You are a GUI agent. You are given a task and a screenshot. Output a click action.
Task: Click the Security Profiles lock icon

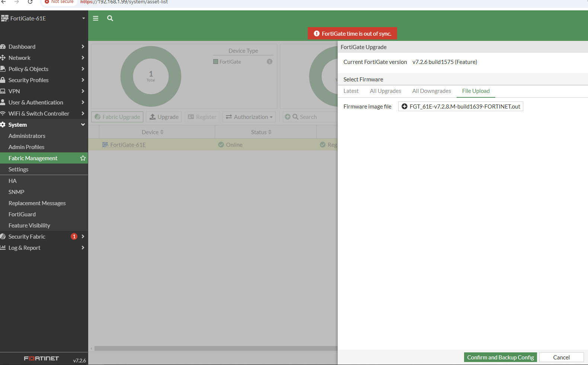coord(3,80)
